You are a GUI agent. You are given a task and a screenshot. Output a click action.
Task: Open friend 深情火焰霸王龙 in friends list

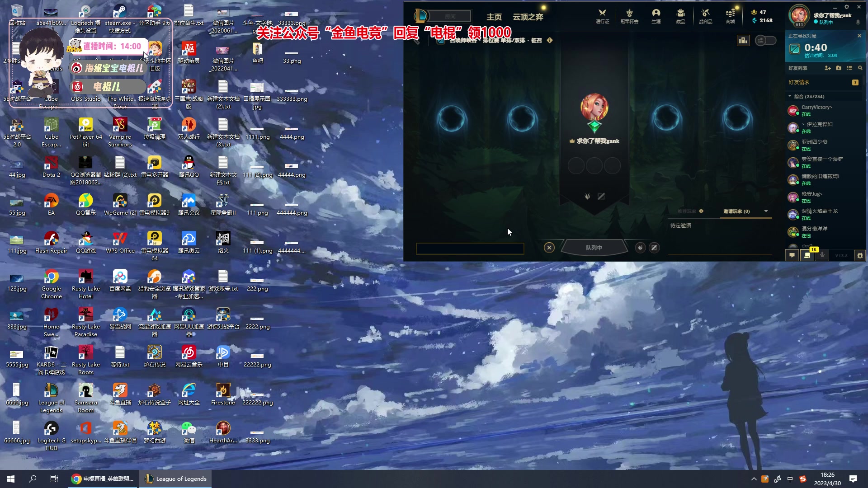(x=824, y=215)
